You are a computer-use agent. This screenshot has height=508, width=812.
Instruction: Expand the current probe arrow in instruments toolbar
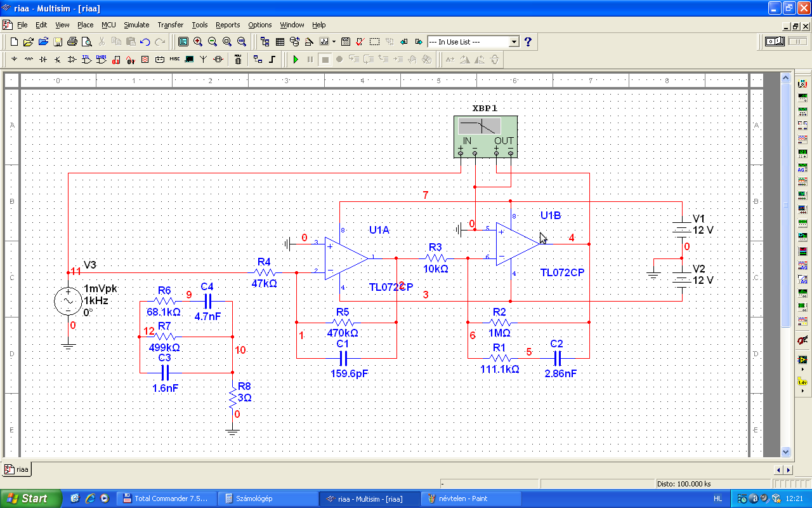click(802, 391)
